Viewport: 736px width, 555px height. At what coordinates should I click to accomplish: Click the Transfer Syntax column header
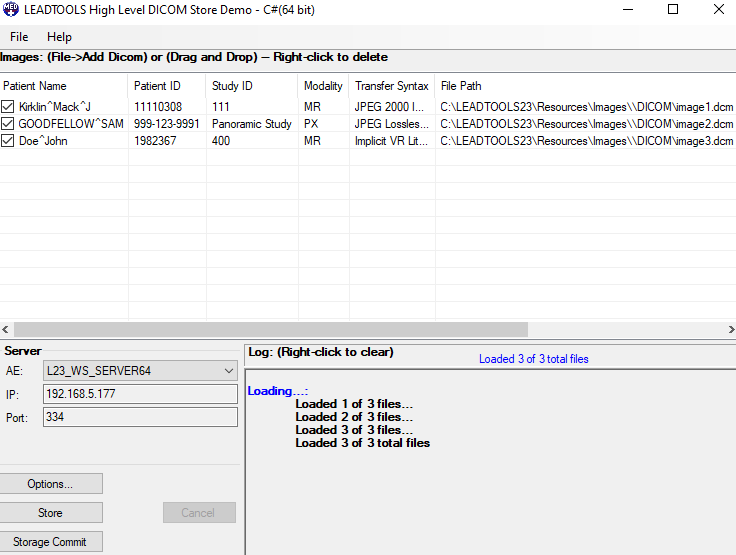392,86
